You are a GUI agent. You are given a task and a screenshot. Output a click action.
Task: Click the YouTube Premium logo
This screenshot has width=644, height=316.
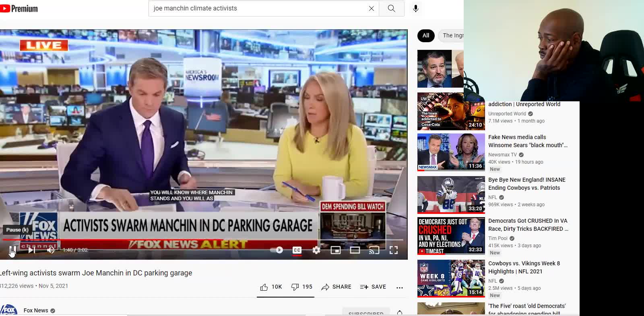tap(19, 8)
